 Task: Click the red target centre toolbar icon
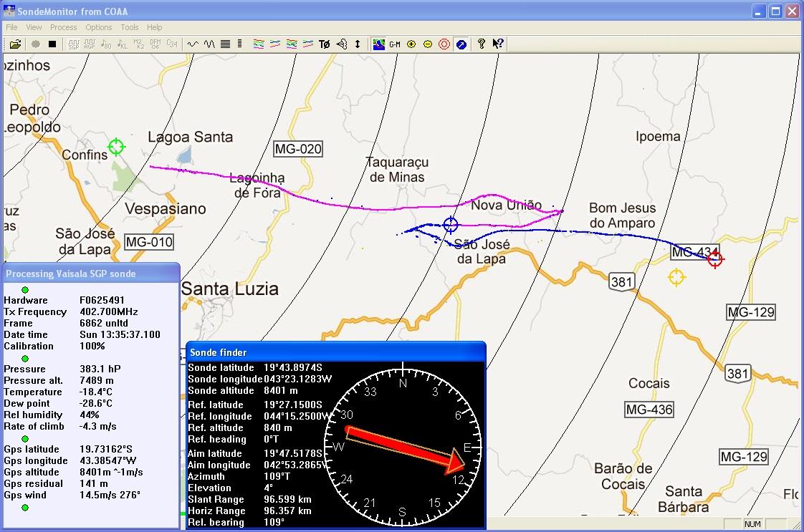click(444, 44)
